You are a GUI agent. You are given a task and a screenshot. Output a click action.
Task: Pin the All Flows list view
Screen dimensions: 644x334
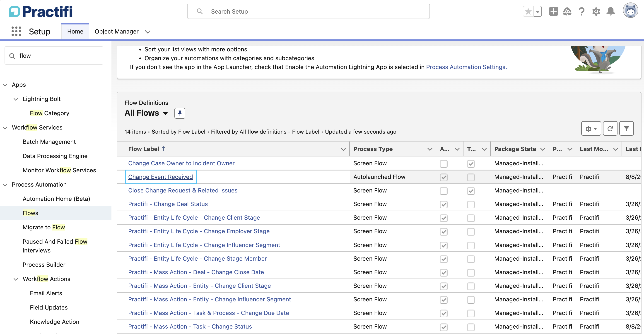tap(180, 113)
